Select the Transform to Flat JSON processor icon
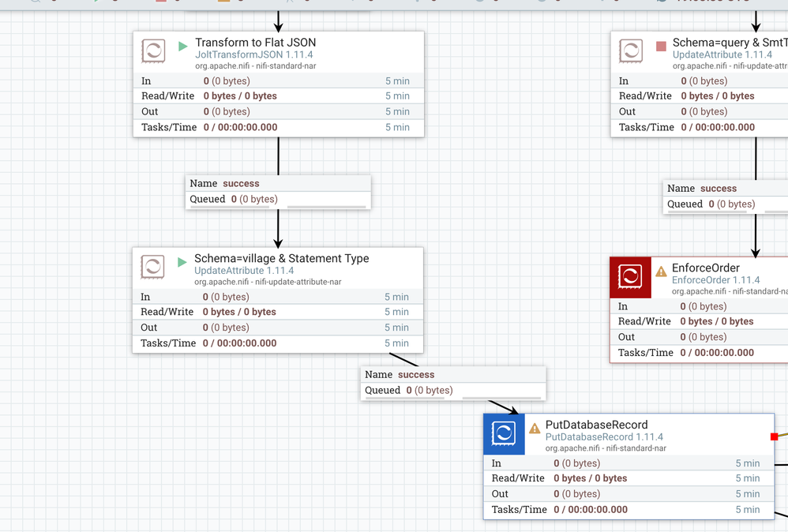The height and width of the screenshot is (532, 788). [153, 51]
